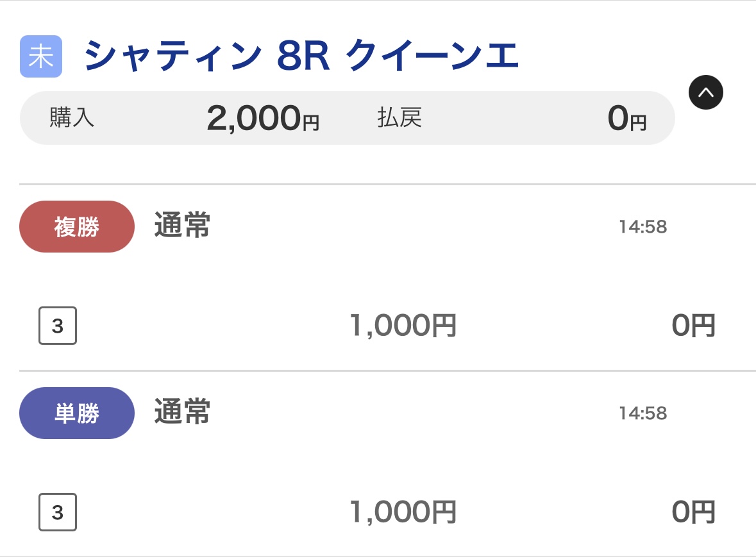Viewport: 756px width, 557px height.
Task: Click the 0円 payout in the 複勝 bet
Action: point(693,326)
